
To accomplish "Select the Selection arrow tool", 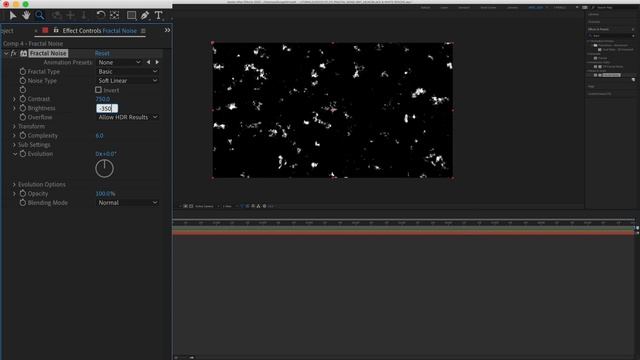I will [x=13, y=16].
